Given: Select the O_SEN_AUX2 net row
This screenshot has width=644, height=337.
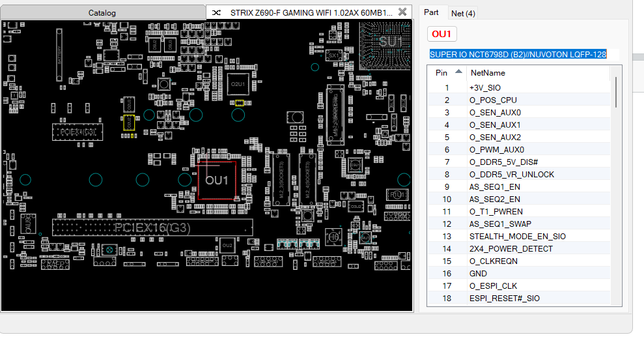Looking at the screenshot, I should 519,137.
